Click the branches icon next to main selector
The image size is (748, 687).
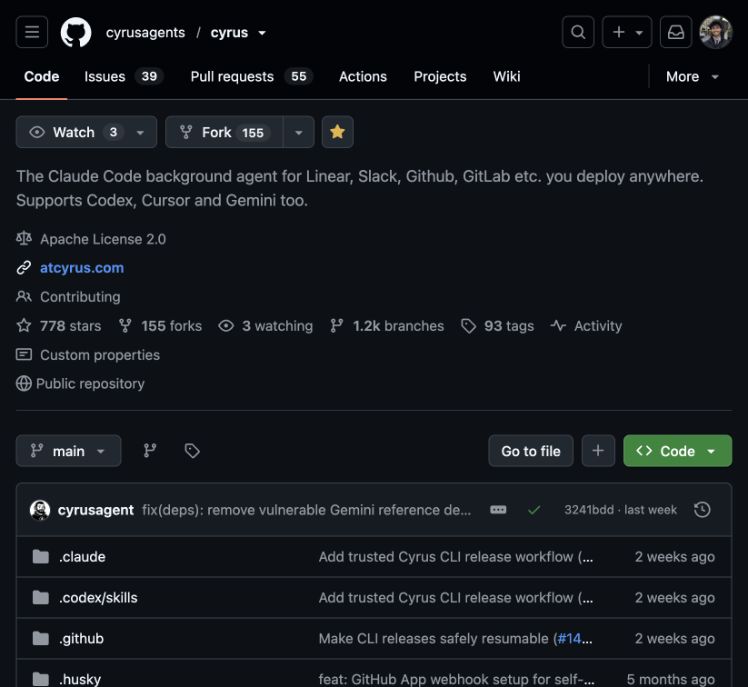(150, 450)
